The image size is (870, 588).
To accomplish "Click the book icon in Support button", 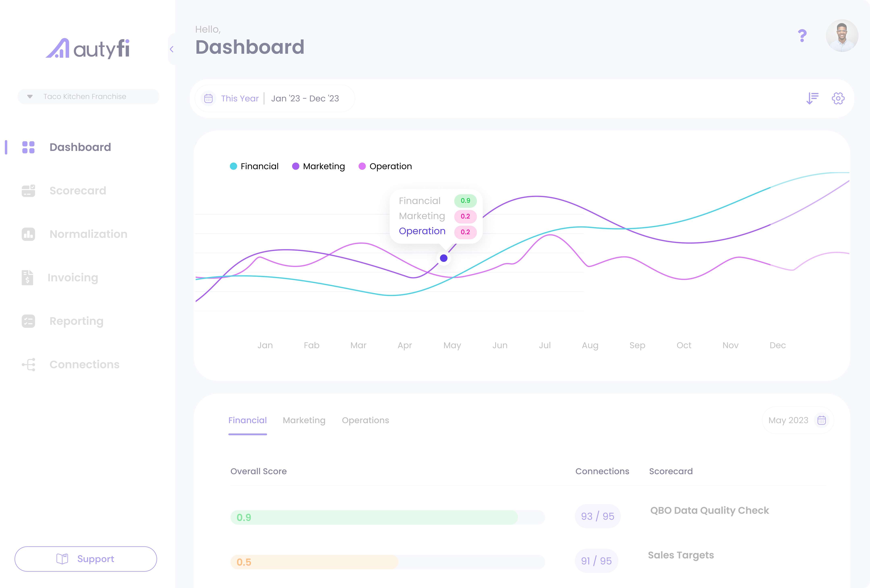I will pyautogui.click(x=62, y=559).
